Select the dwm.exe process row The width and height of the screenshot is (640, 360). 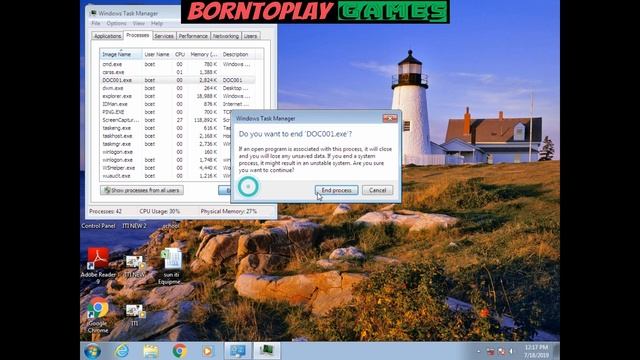click(178, 88)
